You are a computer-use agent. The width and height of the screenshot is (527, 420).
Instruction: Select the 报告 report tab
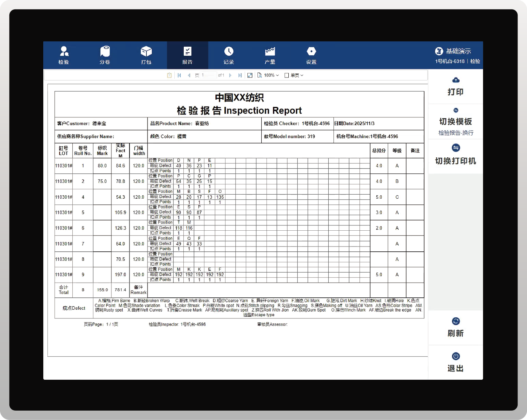click(187, 55)
